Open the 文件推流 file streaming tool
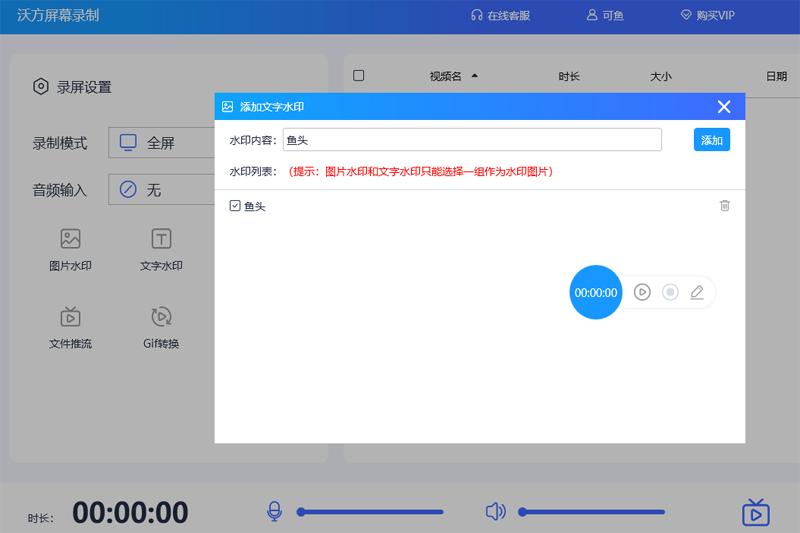This screenshot has height=533, width=800. pos(70,318)
